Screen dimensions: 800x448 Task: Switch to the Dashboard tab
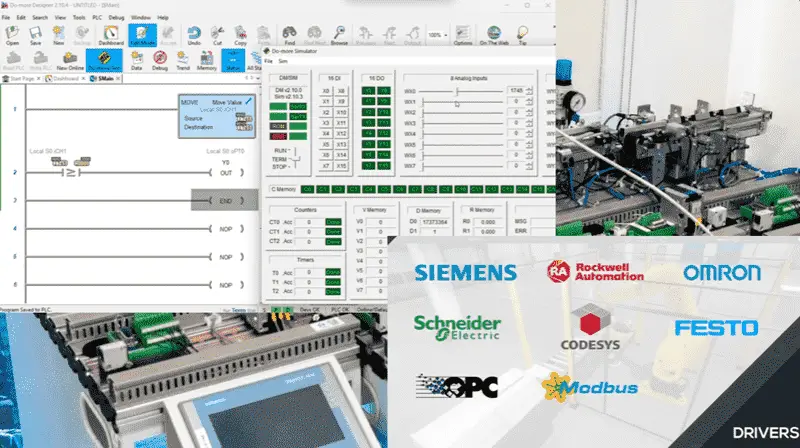[x=63, y=79]
